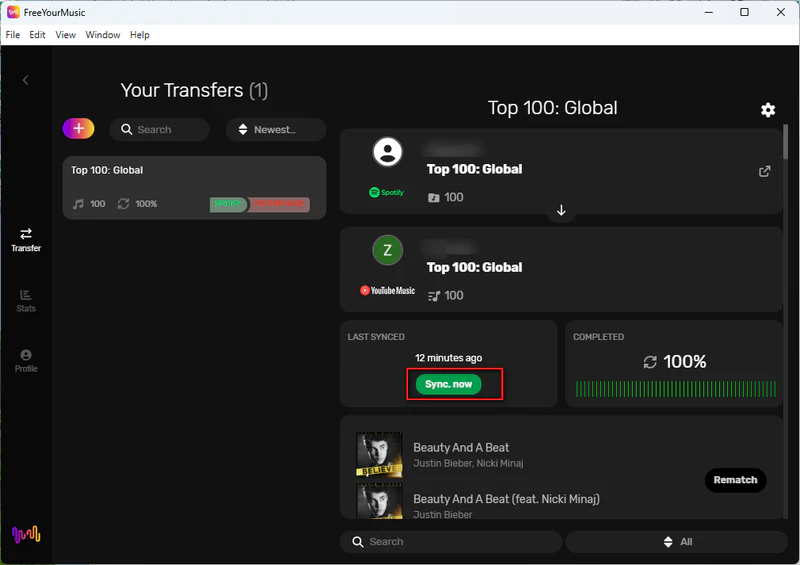
Task: Click the Believe album cover for Beauty And A Beat
Action: point(379,455)
